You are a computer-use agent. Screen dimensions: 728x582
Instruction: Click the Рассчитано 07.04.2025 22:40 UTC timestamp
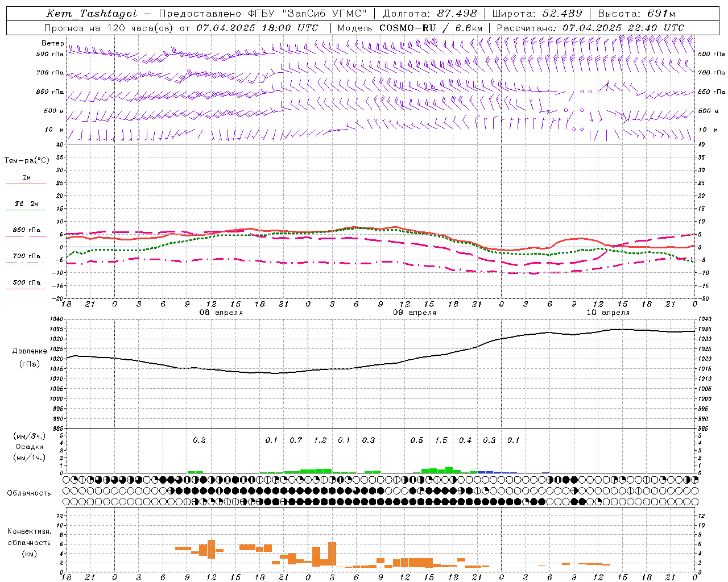coord(590,27)
